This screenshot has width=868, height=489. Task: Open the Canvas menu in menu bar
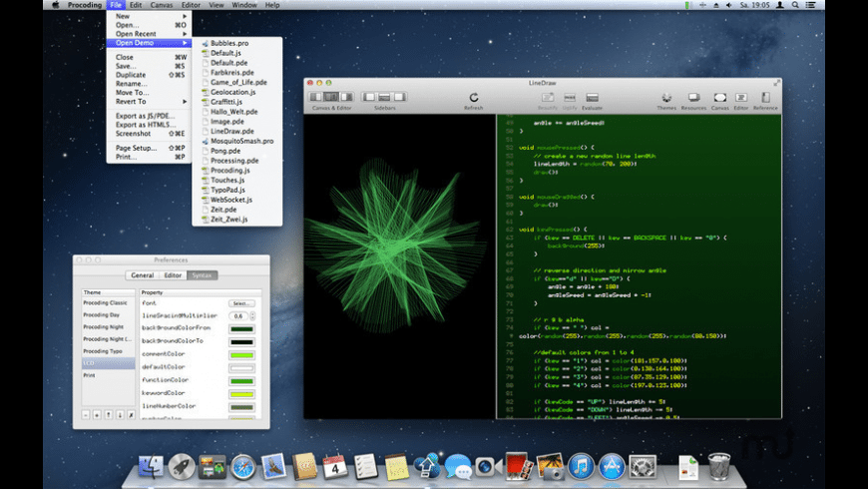tap(162, 5)
